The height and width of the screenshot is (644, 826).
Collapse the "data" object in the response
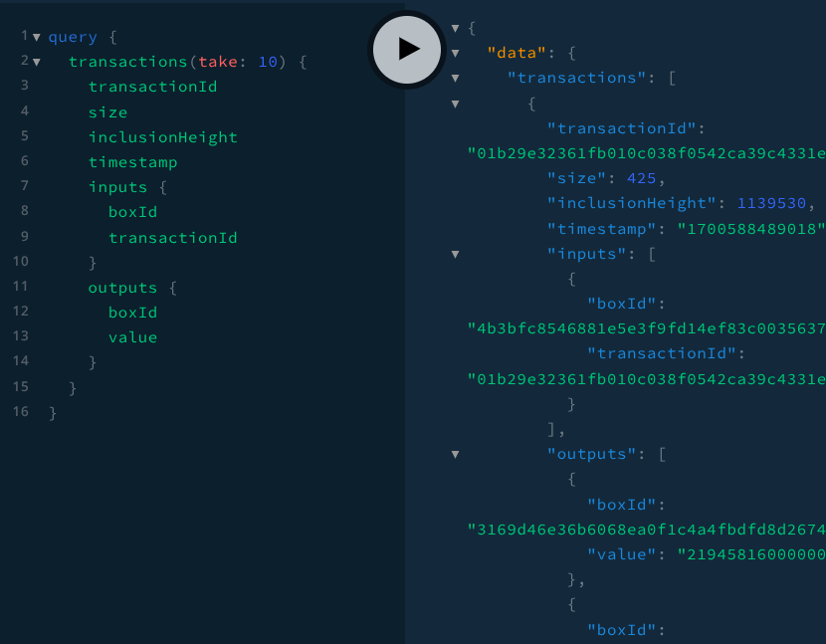[x=455, y=53]
